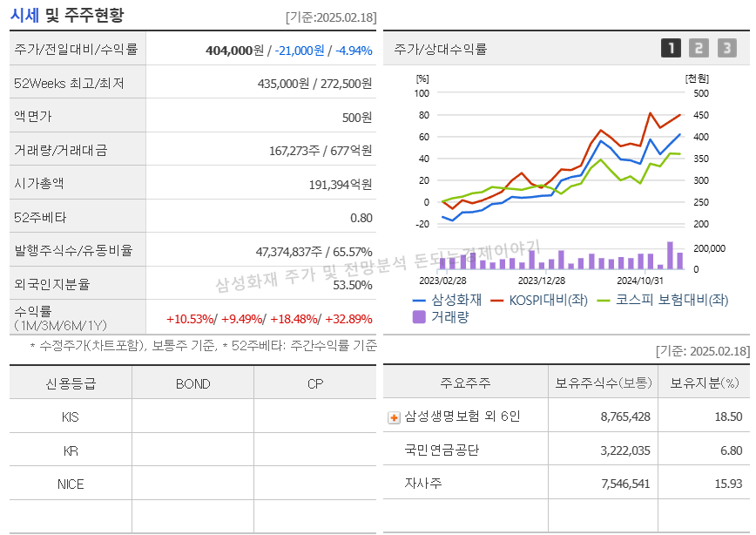
Task: Click the +18.48% six-month return
Action: [294, 319]
